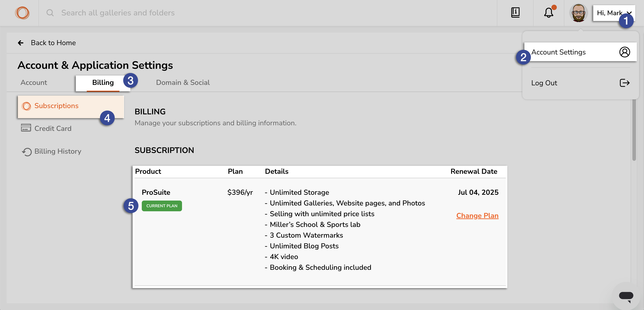The width and height of the screenshot is (644, 310).
Task: Click Selling with unlimited price lists line
Action: coord(320,214)
